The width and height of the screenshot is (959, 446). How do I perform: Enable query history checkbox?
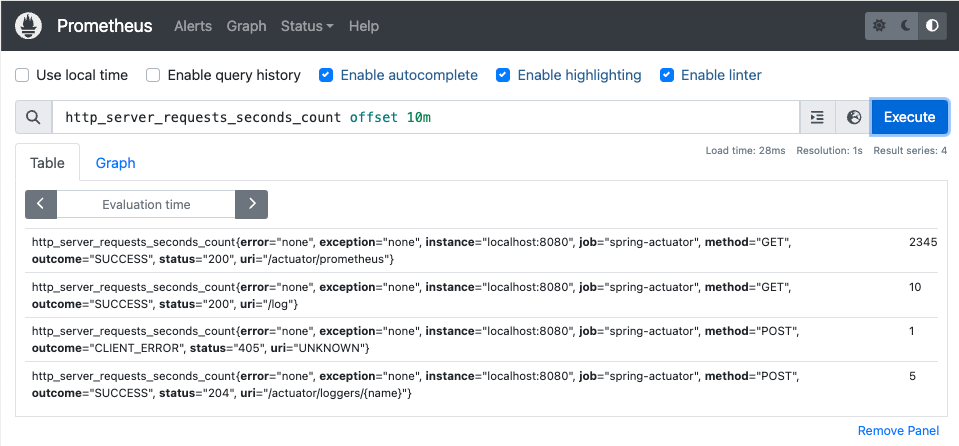click(x=153, y=75)
